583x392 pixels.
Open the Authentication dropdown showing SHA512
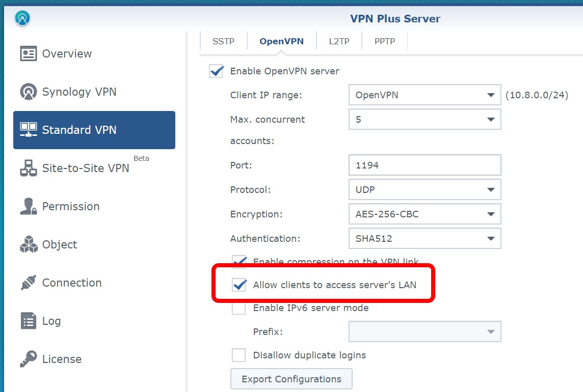(x=425, y=239)
